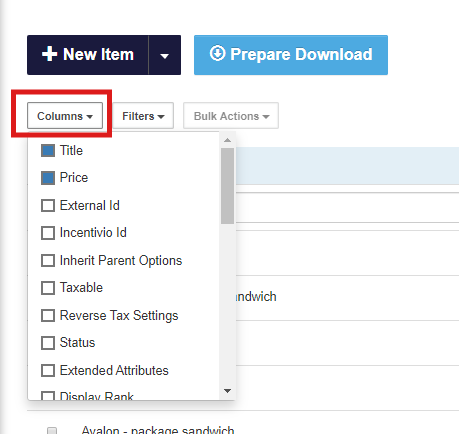This screenshot has height=434, width=459.
Task: Click the download circle icon
Action: click(217, 53)
